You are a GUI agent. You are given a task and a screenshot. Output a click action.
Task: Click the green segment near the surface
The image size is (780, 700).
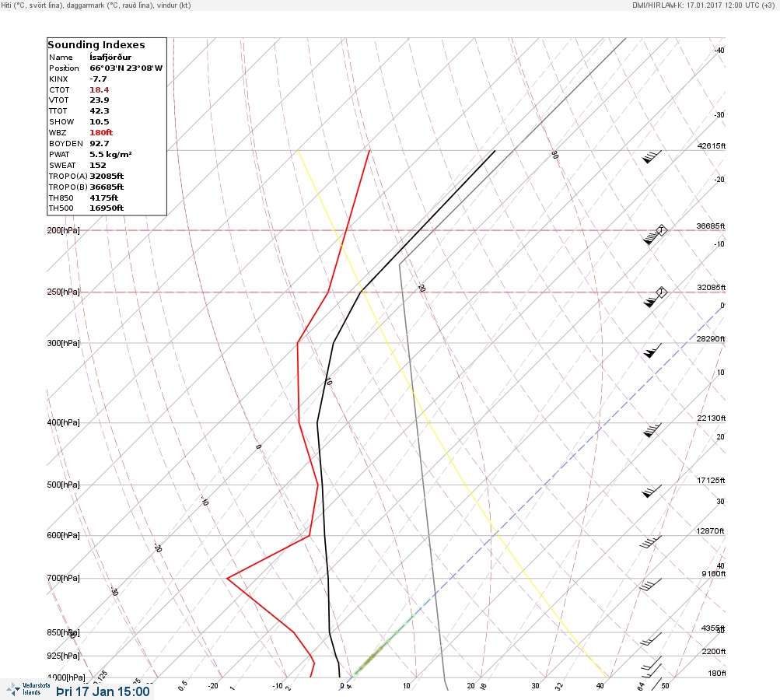383,646
